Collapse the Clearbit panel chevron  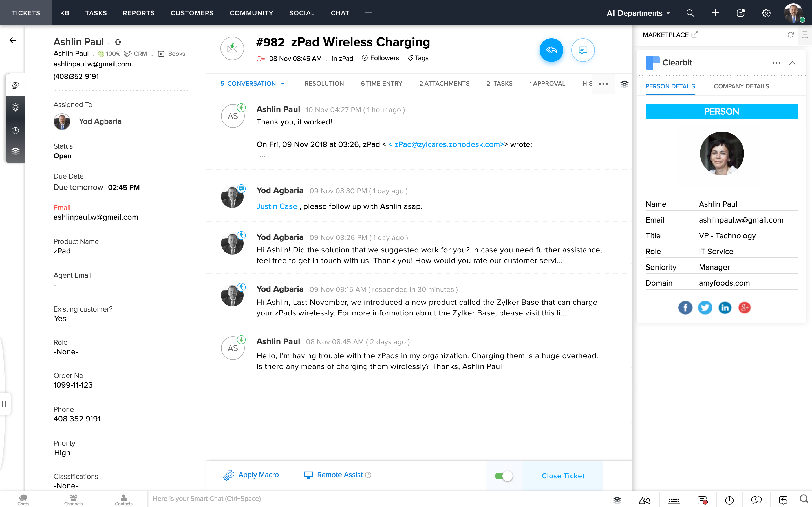[792, 63]
